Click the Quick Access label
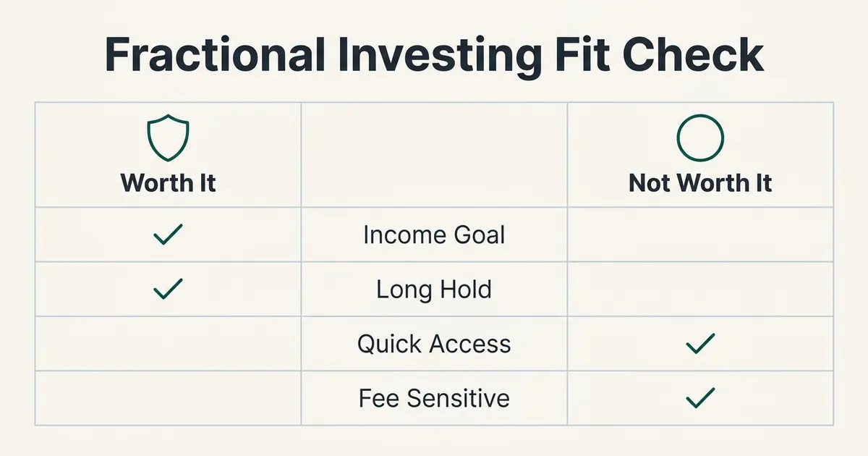Image resolution: width=868 pixels, height=456 pixels. tap(434, 344)
